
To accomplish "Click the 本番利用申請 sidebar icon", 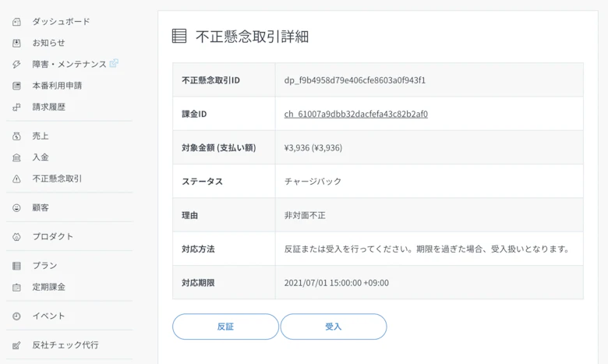I will [16, 86].
